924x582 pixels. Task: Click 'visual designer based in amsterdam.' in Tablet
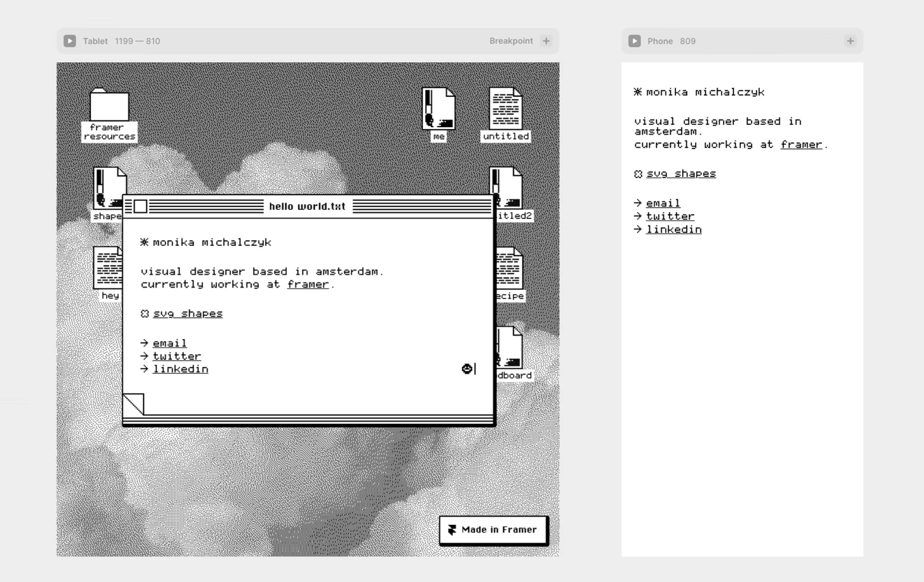point(262,272)
